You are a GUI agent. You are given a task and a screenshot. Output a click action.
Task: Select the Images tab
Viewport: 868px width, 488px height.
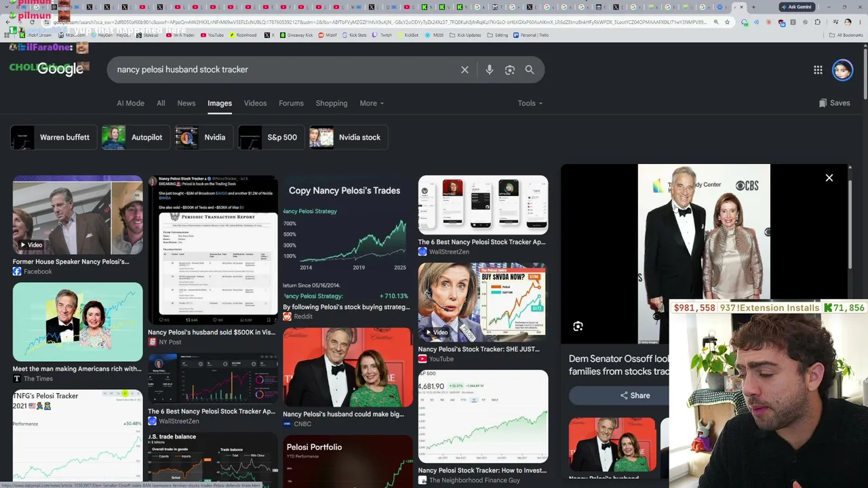pyautogui.click(x=220, y=103)
